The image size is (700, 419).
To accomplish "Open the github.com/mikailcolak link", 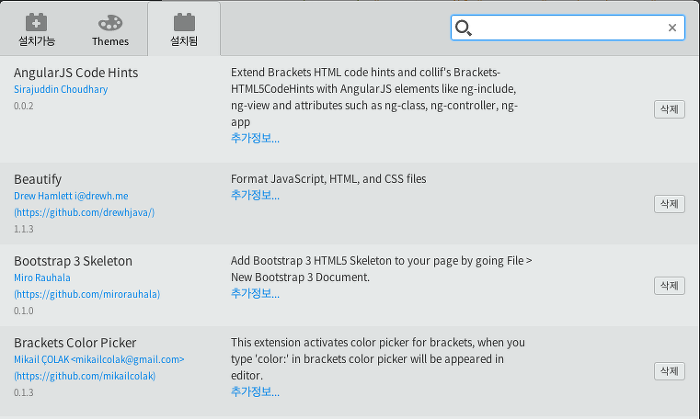I will point(84,376).
